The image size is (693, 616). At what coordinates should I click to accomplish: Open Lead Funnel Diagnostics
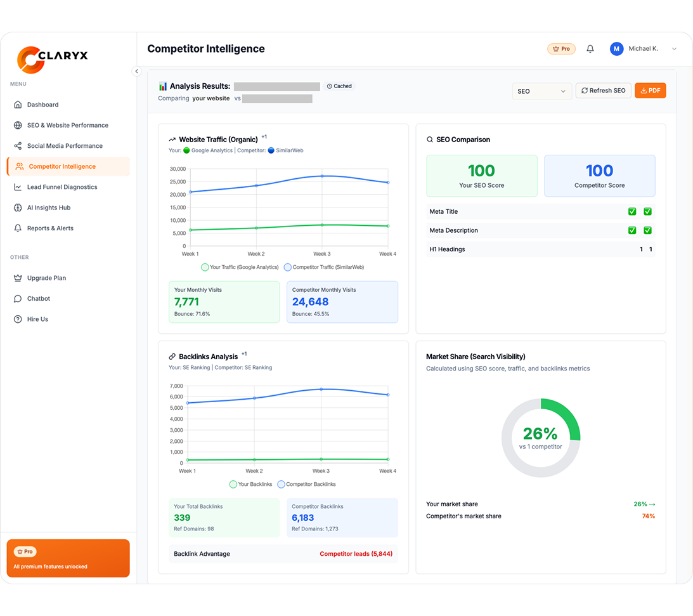pos(62,187)
